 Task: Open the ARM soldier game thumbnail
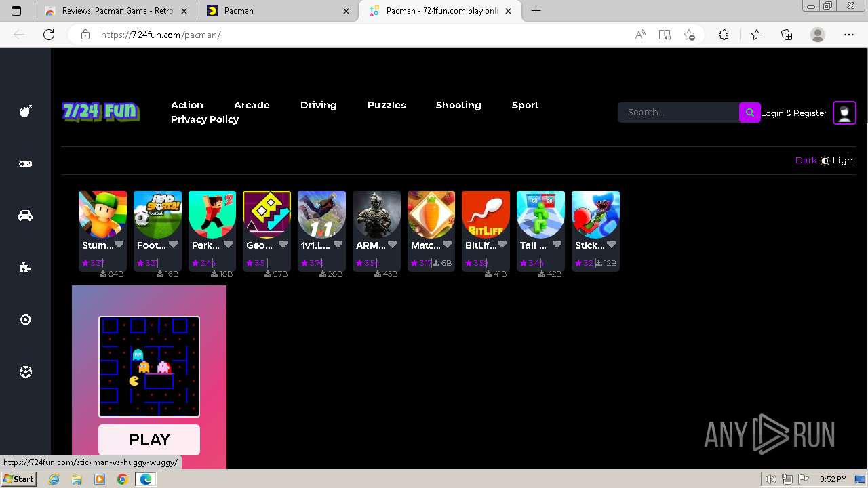[x=376, y=215]
